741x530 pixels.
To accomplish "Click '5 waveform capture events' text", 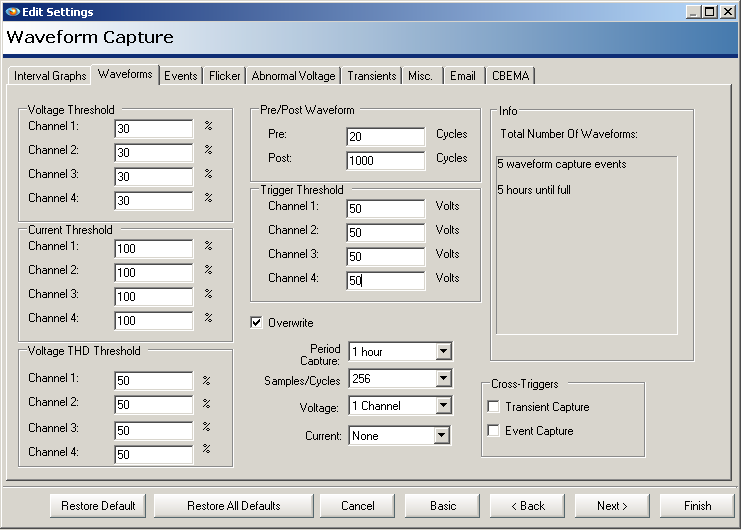I will (561, 164).
